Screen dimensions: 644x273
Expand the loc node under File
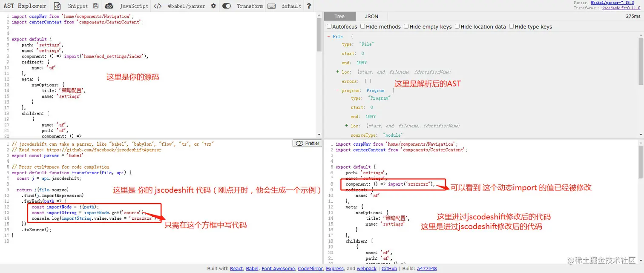click(337, 72)
